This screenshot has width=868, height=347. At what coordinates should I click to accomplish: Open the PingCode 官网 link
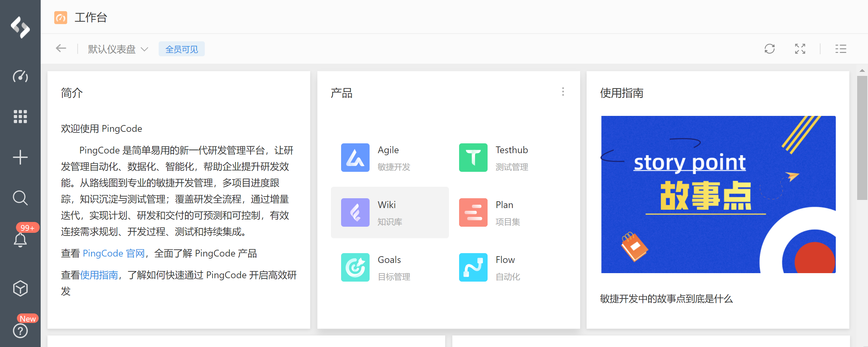[114, 253]
